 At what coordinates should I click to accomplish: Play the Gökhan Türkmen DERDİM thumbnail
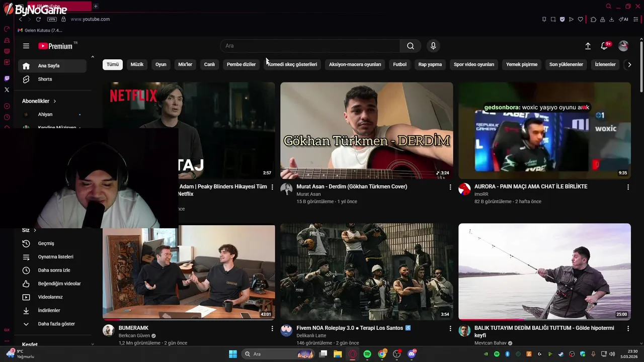pyautogui.click(x=367, y=131)
